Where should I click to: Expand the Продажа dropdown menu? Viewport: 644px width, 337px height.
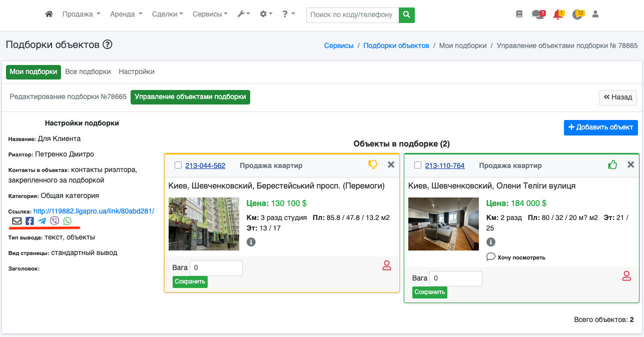[x=81, y=14]
